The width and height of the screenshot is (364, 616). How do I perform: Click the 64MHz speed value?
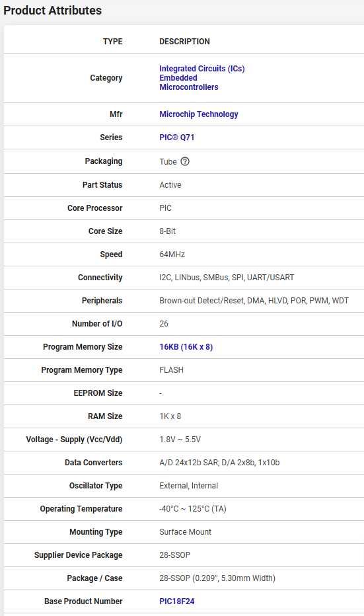[172, 254]
